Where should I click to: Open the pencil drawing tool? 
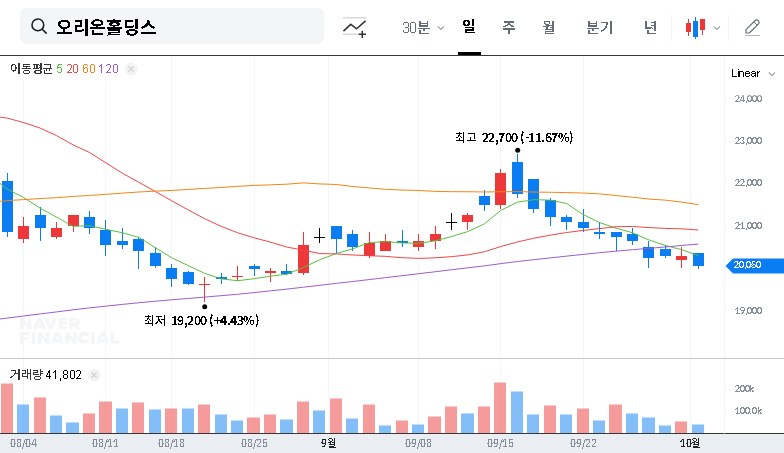tap(752, 27)
